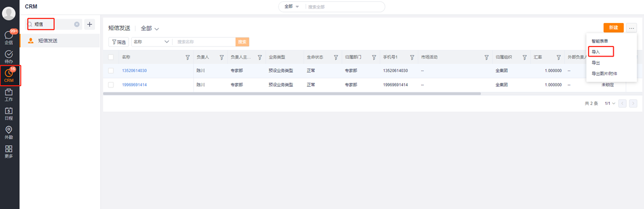The image size is (644, 209).
Task: Focus the 搜索名称 input field
Action: (x=203, y=42)
